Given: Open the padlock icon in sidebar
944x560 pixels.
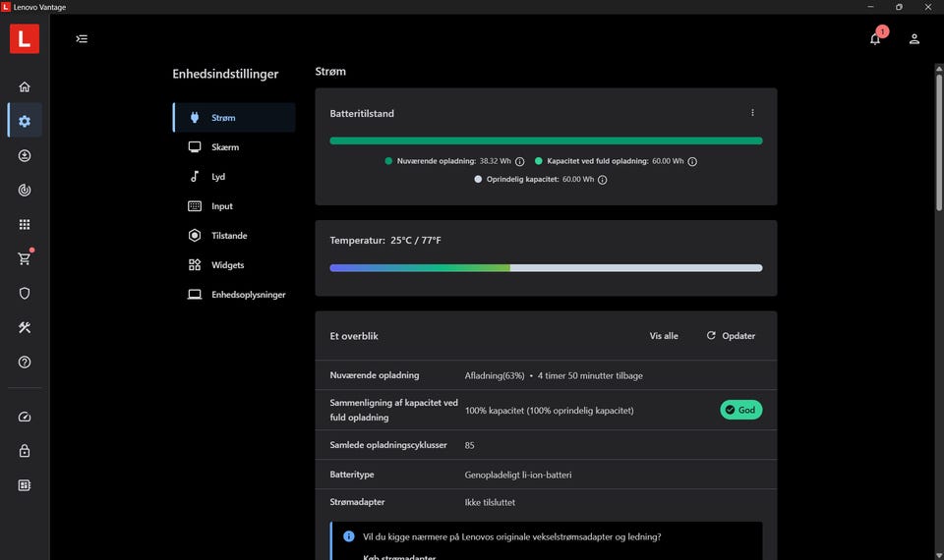Looking at the screenshot, I should 25,451.
